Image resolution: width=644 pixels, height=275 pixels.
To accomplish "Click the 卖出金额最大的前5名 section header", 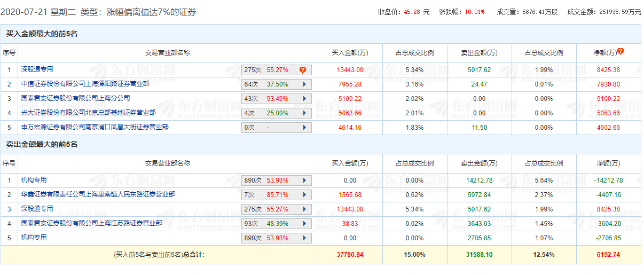I will coord(42,144).
